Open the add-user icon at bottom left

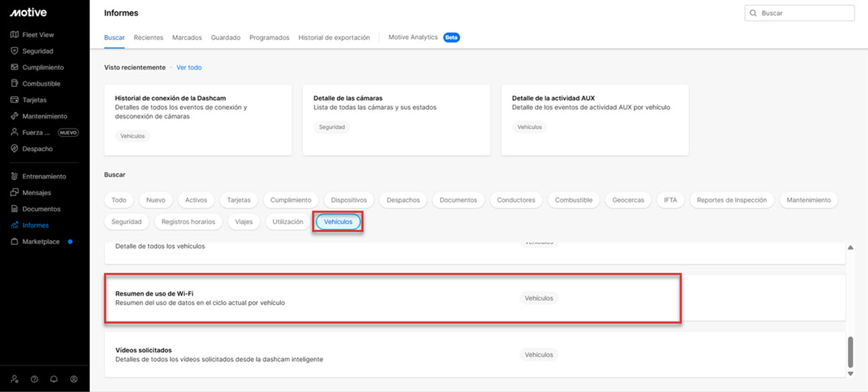pyautogui.click(x=14, y=379)
